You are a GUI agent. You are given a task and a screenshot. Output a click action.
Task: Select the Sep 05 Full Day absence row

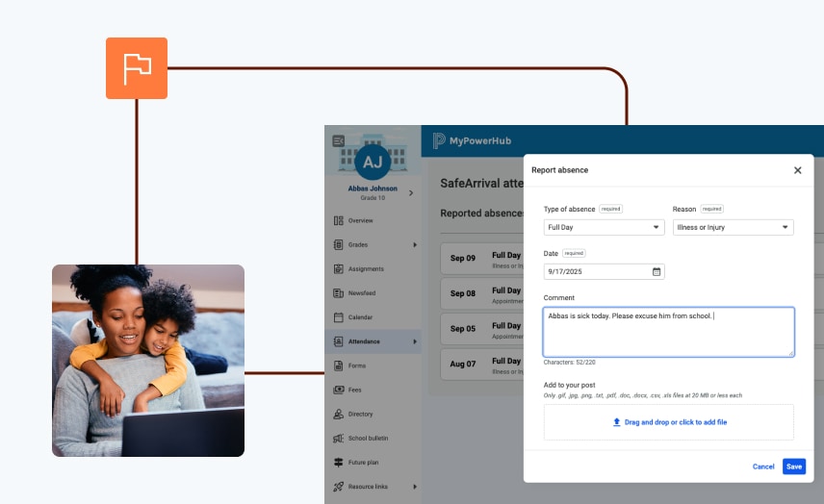[482, 329]
